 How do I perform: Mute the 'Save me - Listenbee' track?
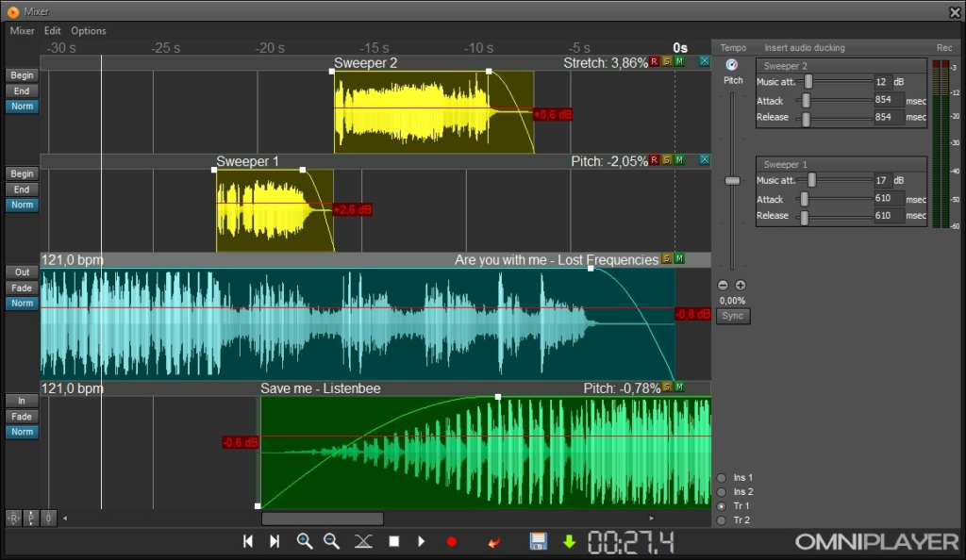pos(679,387)
